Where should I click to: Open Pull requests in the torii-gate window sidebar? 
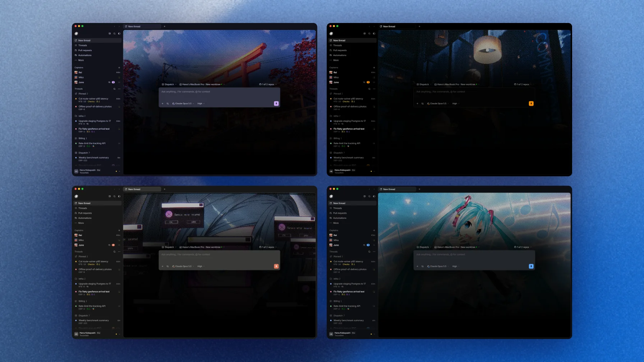97,50
